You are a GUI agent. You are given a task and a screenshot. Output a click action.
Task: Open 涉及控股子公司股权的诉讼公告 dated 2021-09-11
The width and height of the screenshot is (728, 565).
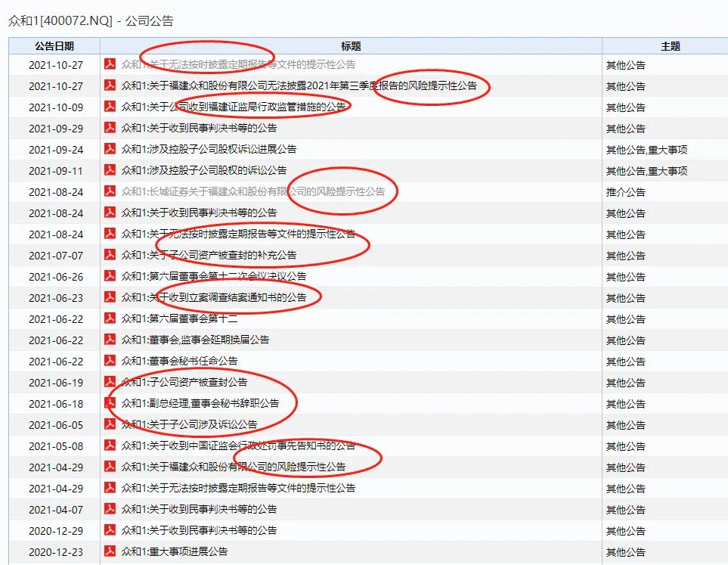(x=204, y=170)
